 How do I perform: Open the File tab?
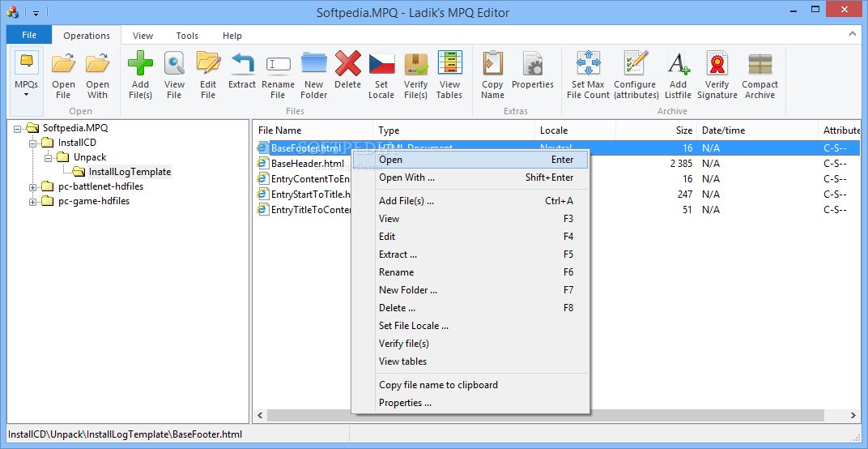pyautogui.click(x=29, y=35)
